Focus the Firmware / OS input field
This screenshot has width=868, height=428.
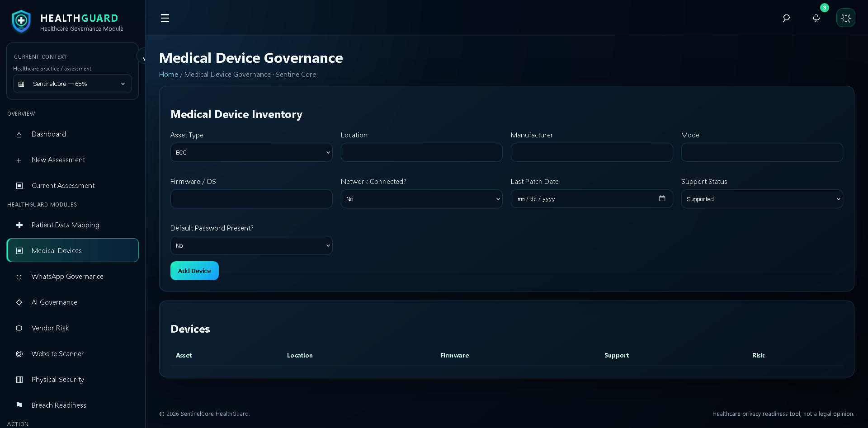251,199
